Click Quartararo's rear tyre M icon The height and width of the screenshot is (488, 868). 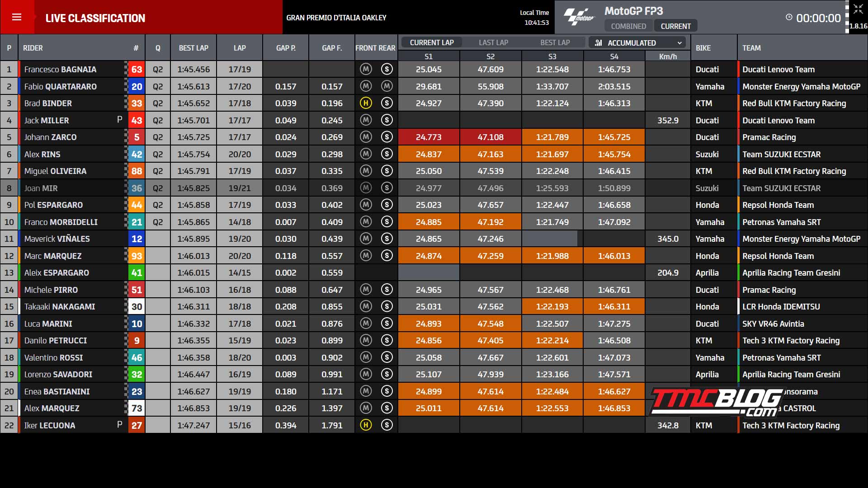pos(387,86)
